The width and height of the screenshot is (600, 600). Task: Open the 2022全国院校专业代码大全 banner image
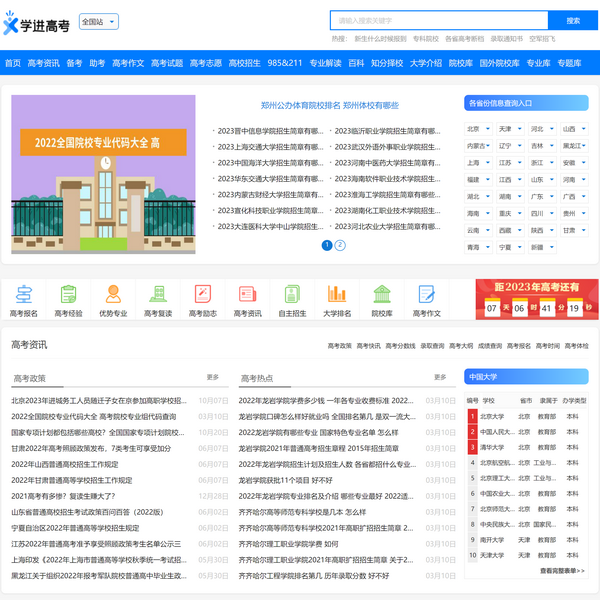(104, 177)
